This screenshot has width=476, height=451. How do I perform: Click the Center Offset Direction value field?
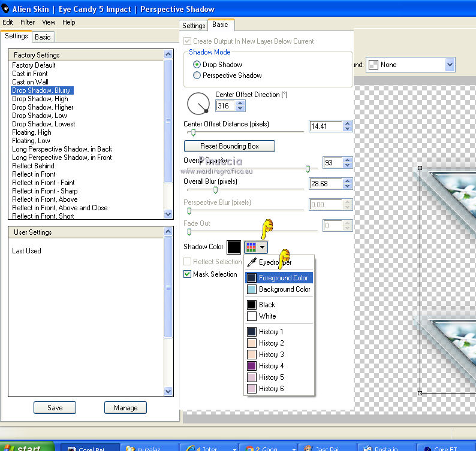coord(225,106)
